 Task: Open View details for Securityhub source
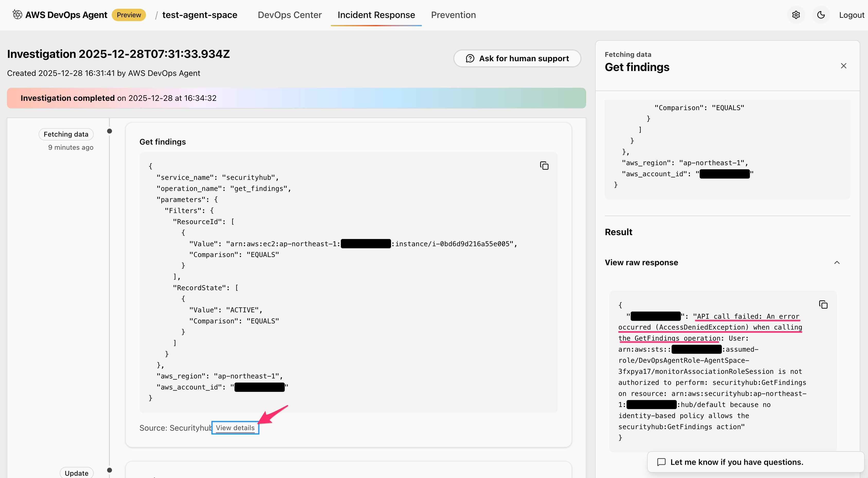(x=235, y=428)
